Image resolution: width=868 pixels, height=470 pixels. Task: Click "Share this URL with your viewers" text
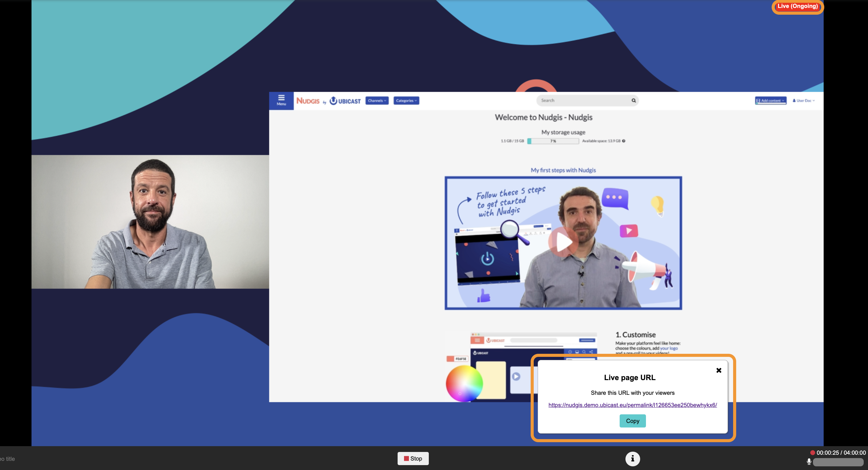(632, 393)
